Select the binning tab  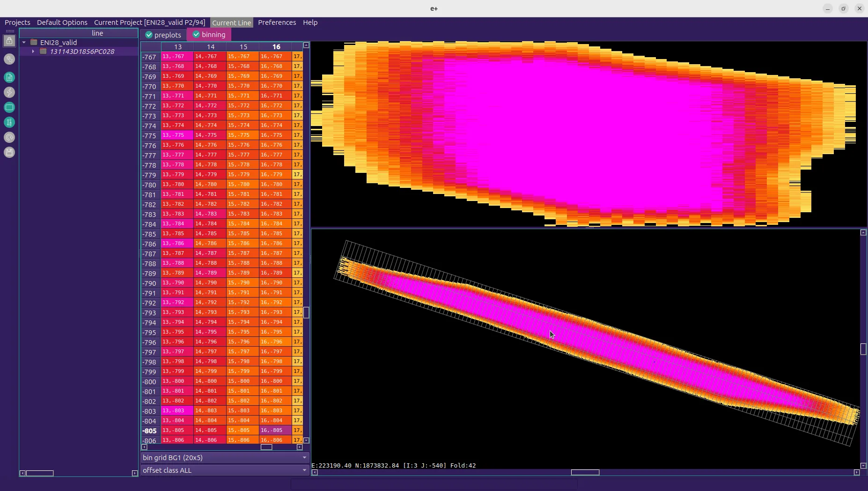(x=209, y=35)
